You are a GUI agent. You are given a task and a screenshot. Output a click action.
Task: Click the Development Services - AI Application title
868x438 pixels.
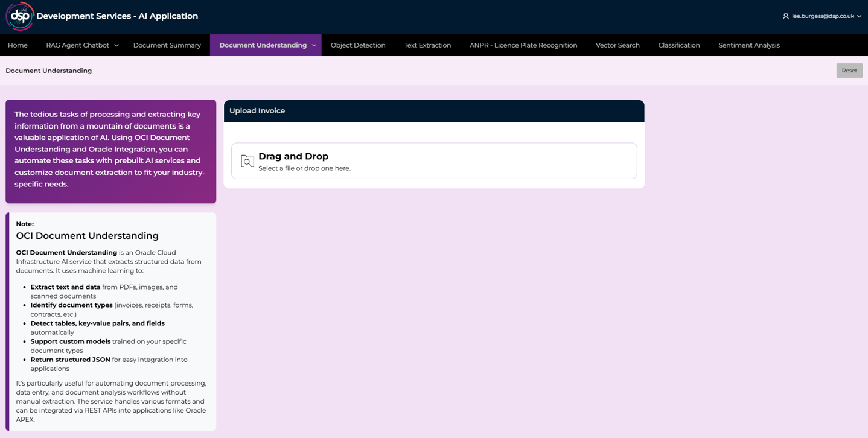click(x=117, y=16)
